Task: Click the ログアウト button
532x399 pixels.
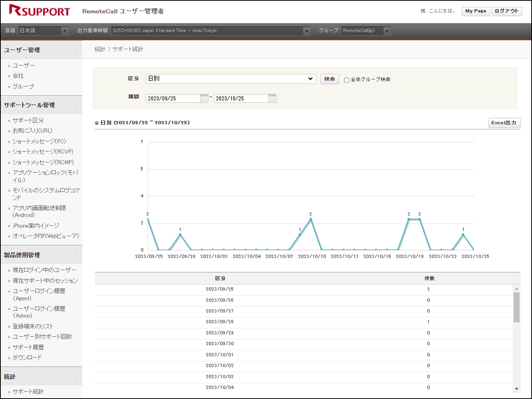Action: tap(507, 11)
